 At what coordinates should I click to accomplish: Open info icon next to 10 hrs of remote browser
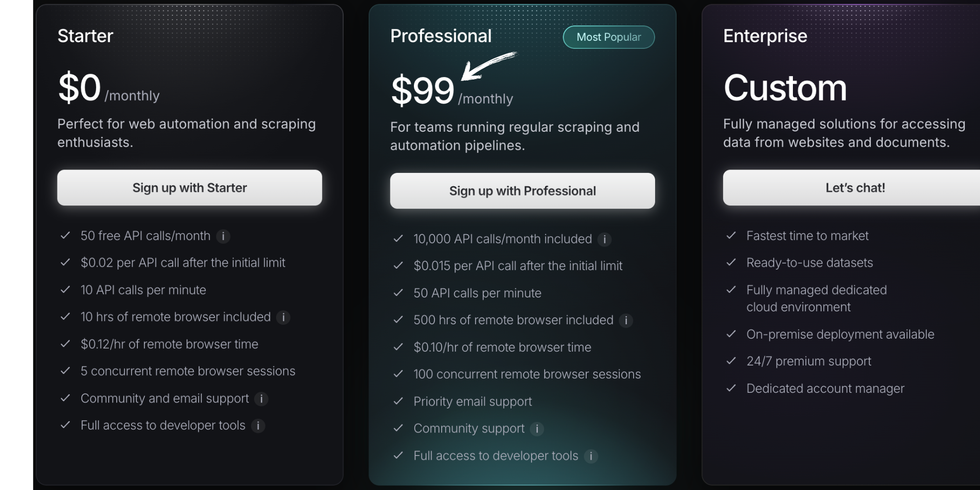click(283, 317)
